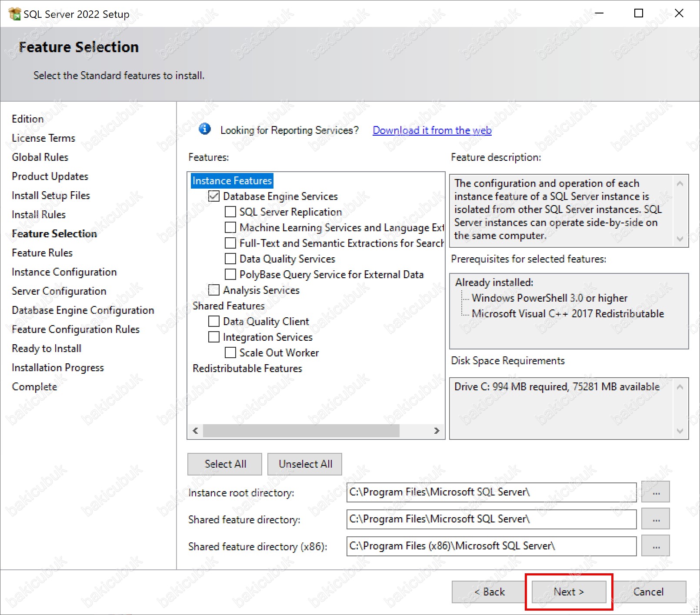Select the Product Updates step
The height and width of the screenshot is (615, 700).
[x=50, y=176]
